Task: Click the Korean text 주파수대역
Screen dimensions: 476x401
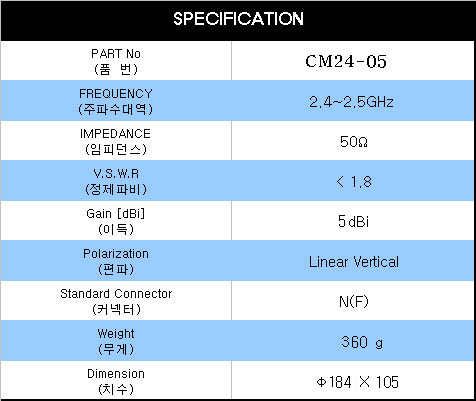Action: (x=116, y=109)
